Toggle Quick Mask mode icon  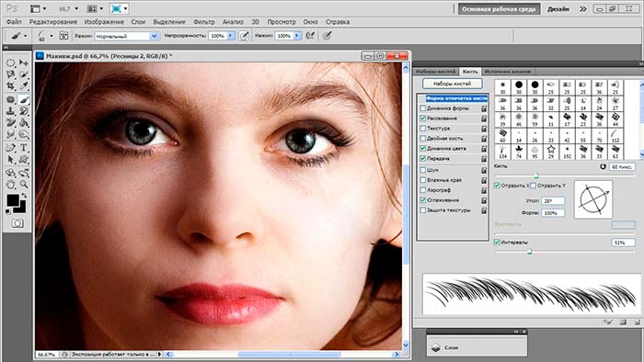[17, 223]
